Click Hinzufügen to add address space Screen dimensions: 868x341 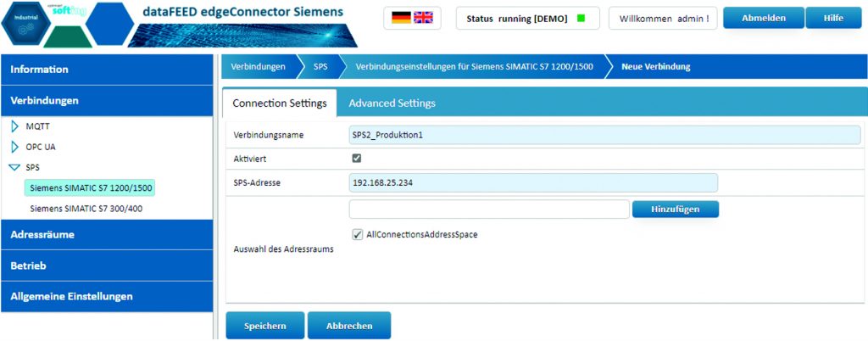(675, 209)
